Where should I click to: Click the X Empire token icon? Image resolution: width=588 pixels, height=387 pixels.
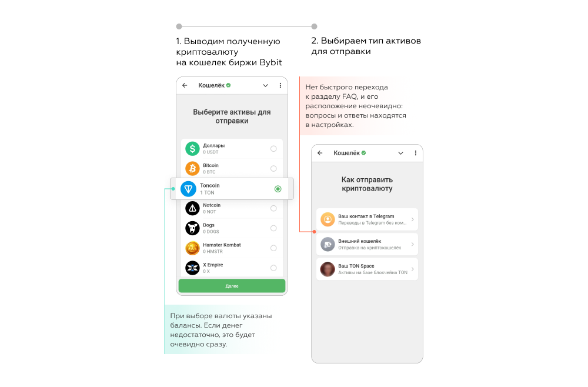(192, 268)
